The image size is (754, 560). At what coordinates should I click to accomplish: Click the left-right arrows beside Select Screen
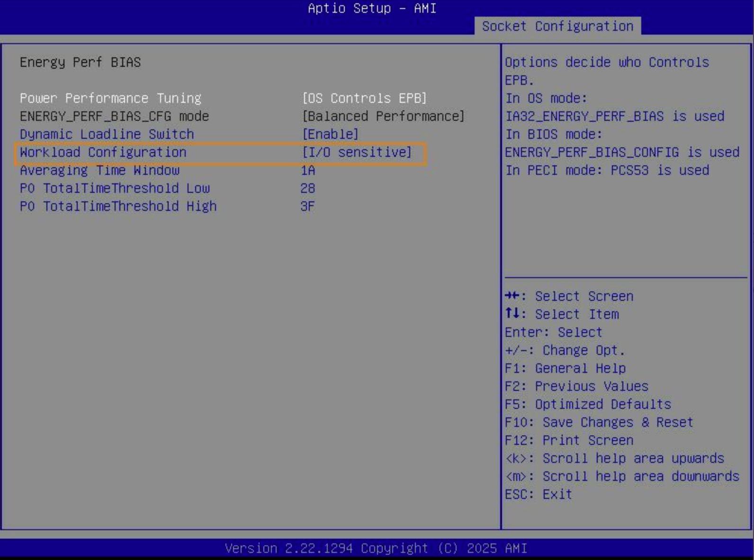[512, 296]
